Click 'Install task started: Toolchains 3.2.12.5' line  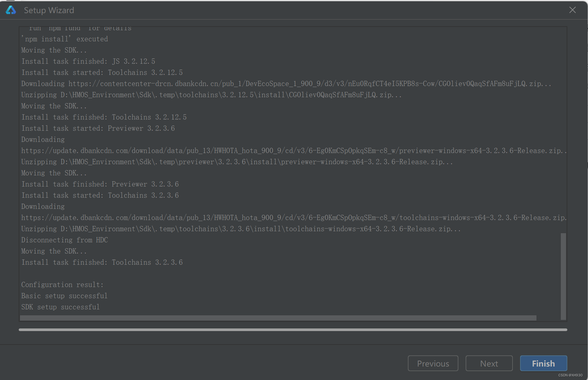point(102,73)
